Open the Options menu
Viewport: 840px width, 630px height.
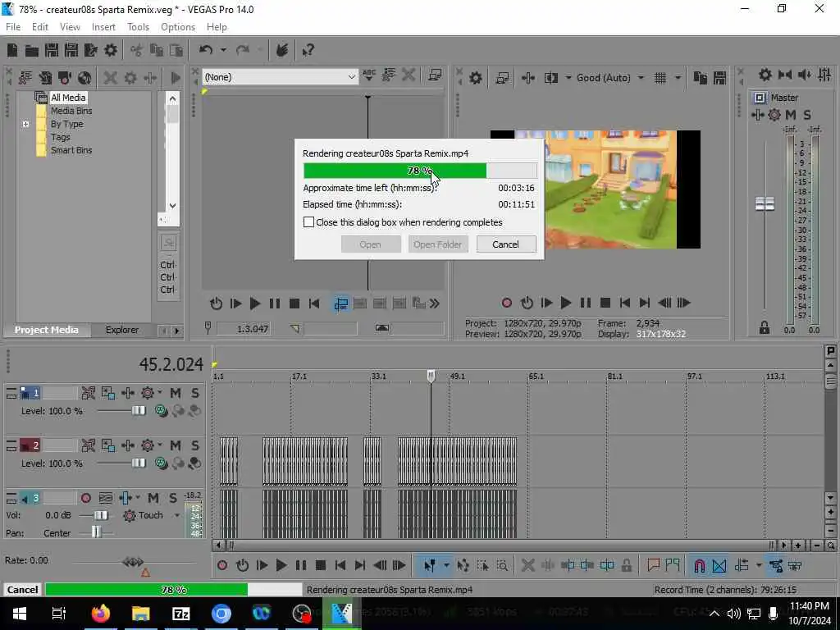[178, 27]
